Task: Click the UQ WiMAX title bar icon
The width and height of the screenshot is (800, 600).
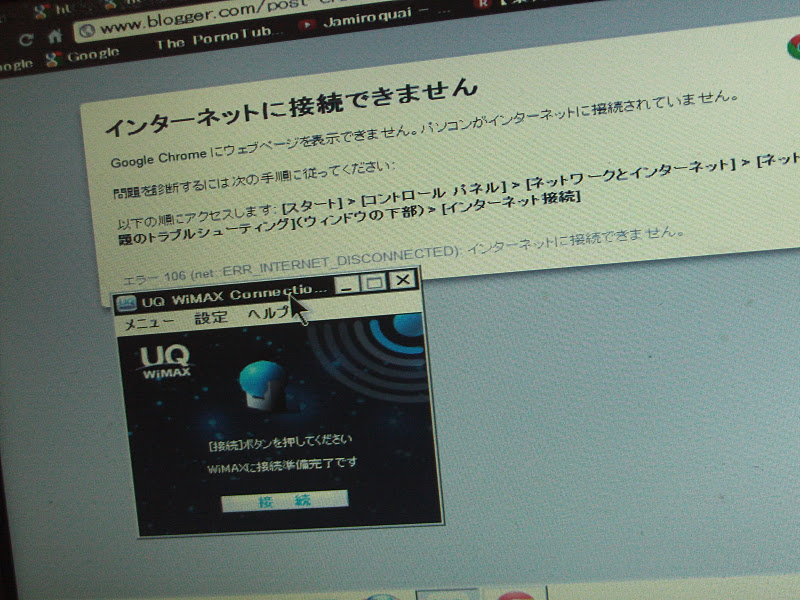Action: tap(126, 304)
